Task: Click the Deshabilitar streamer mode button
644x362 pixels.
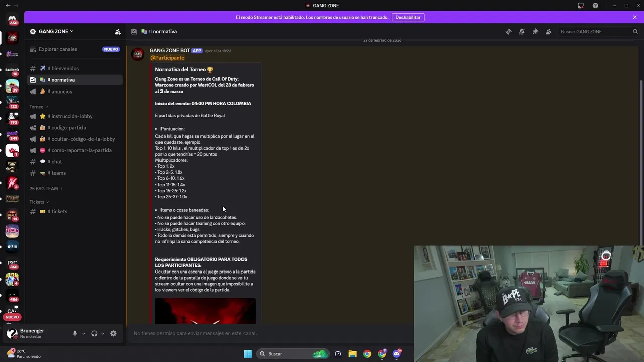Action: click(408, 17)
